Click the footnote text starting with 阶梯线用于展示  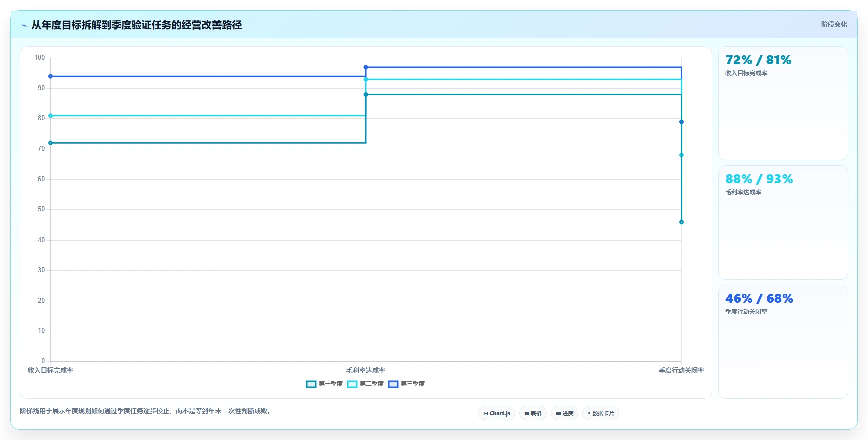click(x=146, y=411)
